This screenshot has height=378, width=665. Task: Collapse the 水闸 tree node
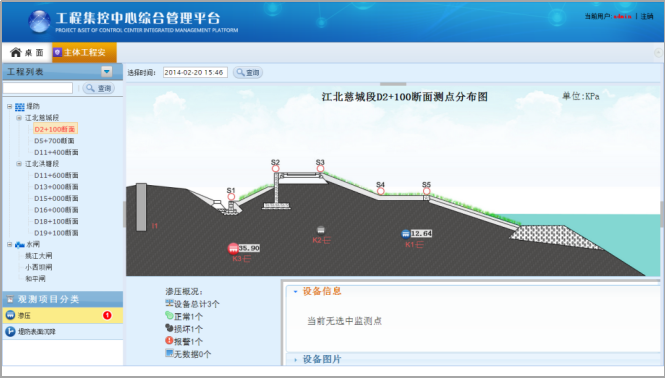tap(9, 244)
